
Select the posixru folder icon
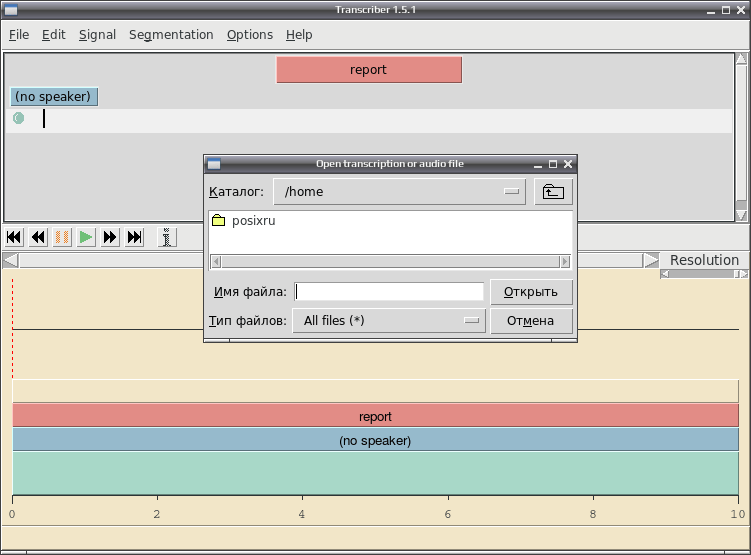point(218,220)
